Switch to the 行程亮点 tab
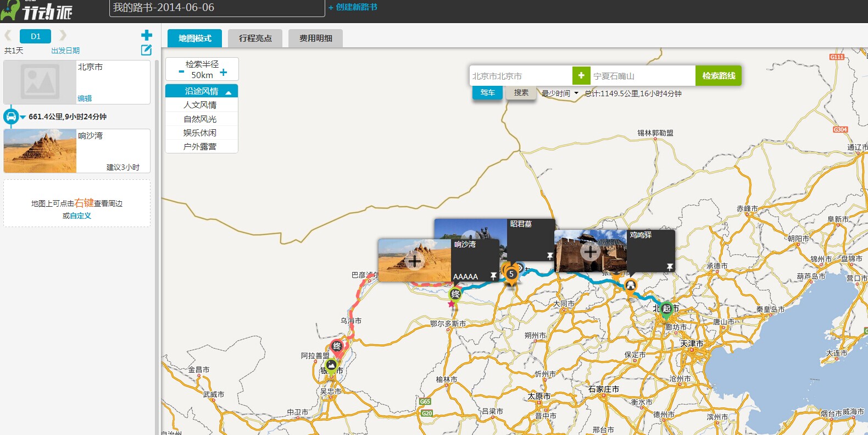The height and width of the screenshot is (435, 868). tap(255, 38)
